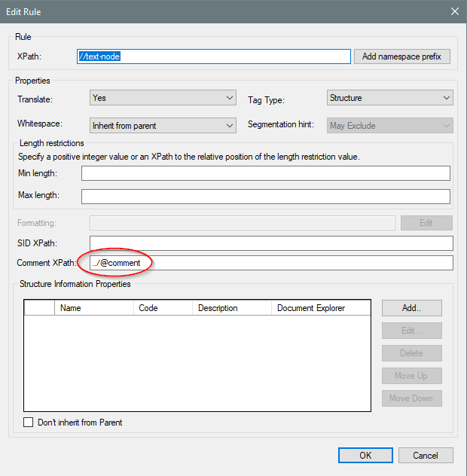The image size is (467, 476).
Task: Click the SID XPath field
Action: coord(271,243)
